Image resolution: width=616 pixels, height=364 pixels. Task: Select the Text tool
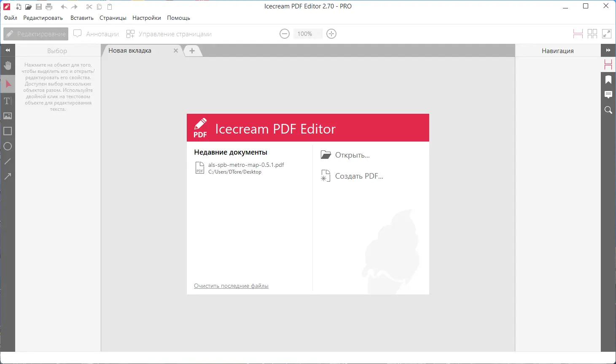click(x=8, y=101)
